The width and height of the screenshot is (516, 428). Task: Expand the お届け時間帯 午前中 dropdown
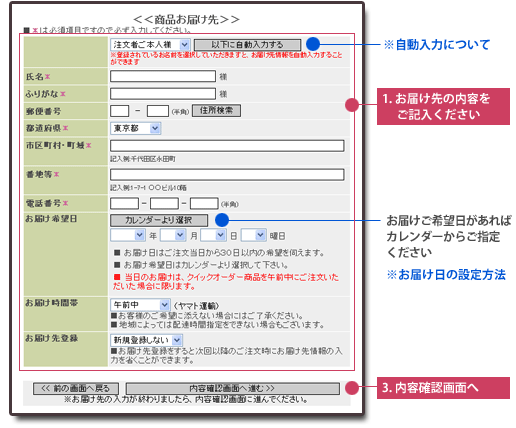(x=140, y=305)
